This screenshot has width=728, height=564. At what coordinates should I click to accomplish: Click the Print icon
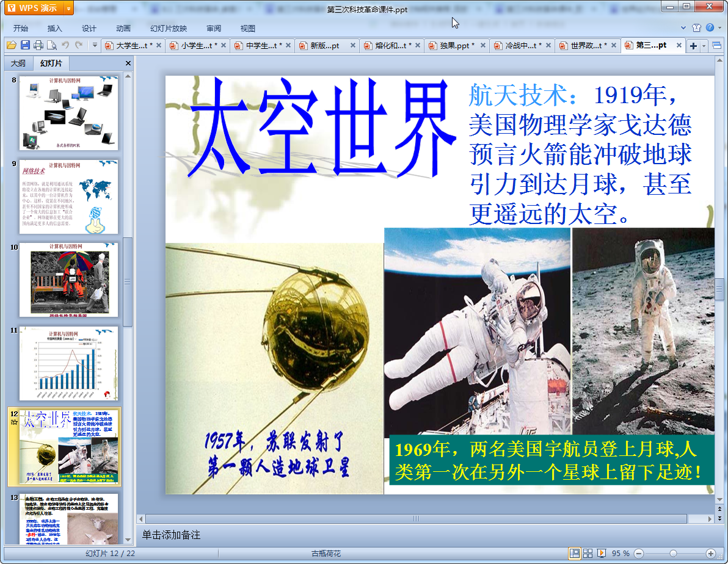[x=38, y=45]
